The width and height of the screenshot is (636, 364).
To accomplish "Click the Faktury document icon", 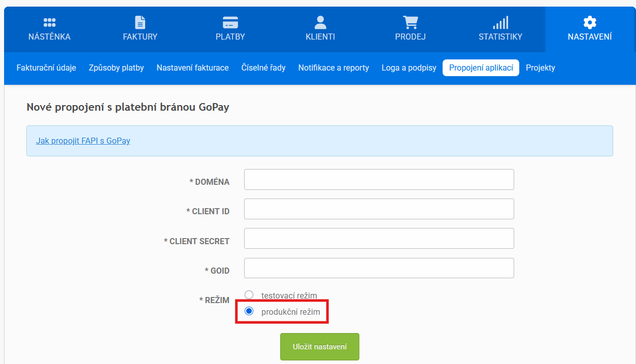I will (140, 22).
